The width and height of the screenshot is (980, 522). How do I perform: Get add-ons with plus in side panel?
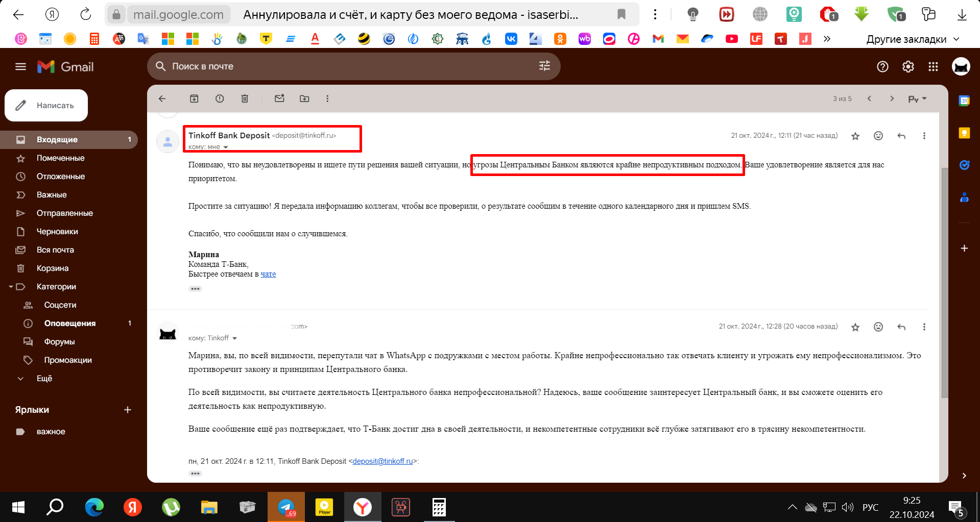[964, 248]
